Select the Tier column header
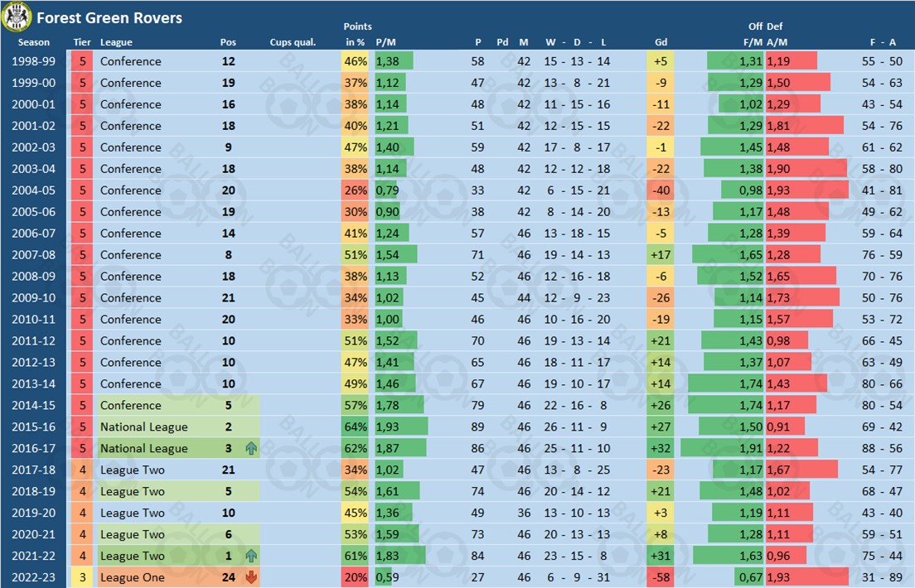 [x=82, y=42]
